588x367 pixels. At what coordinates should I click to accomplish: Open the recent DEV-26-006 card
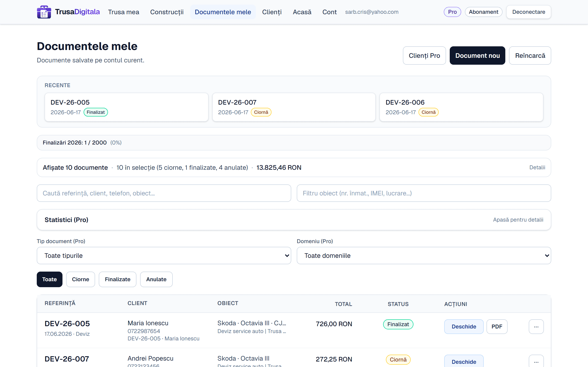(x=461, y=107)
